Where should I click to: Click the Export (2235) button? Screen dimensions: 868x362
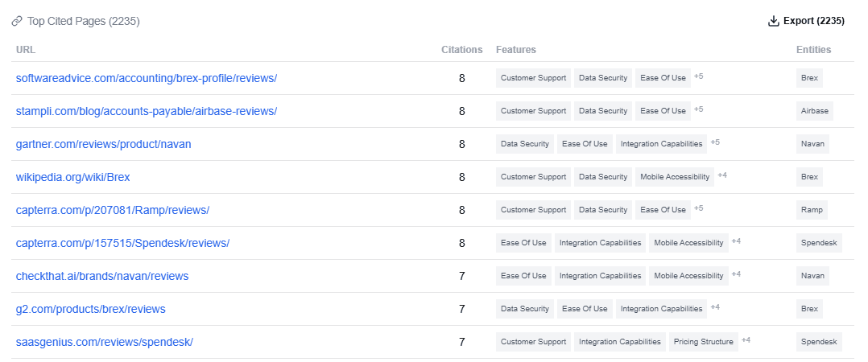tap(806, 21)
